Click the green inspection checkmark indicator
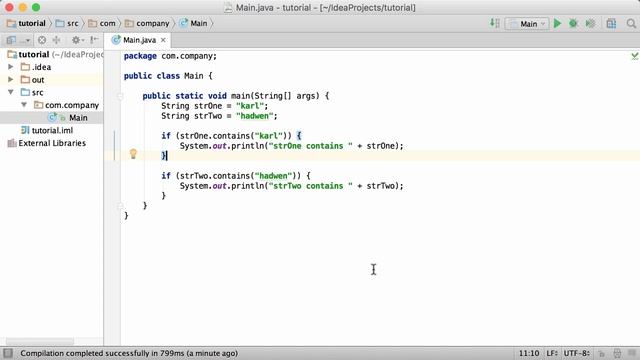The width and height of the screenshot is (640, 360). 635,56
